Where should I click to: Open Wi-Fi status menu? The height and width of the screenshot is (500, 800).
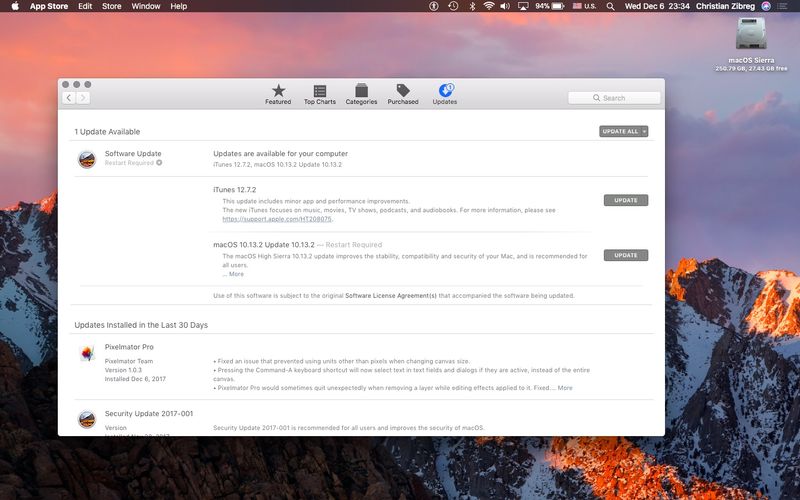tap(489, 6)
